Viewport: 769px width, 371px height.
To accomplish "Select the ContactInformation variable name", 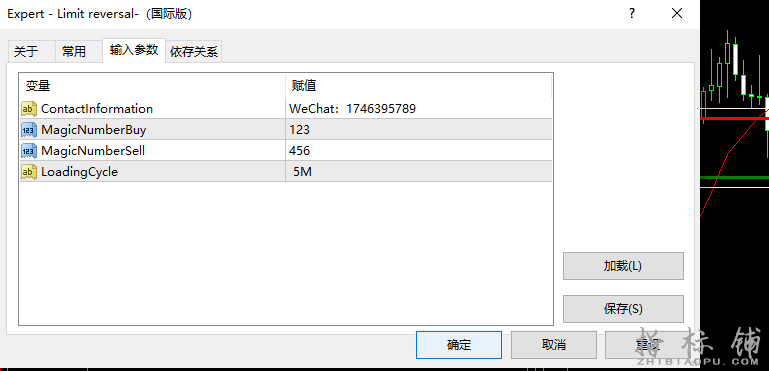I will pyautogui.click(x=97, y=108).
